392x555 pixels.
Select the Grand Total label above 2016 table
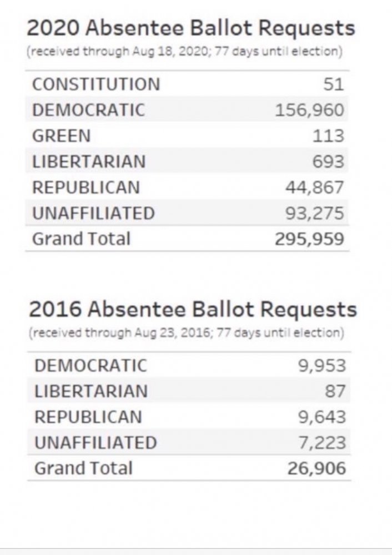81,239
